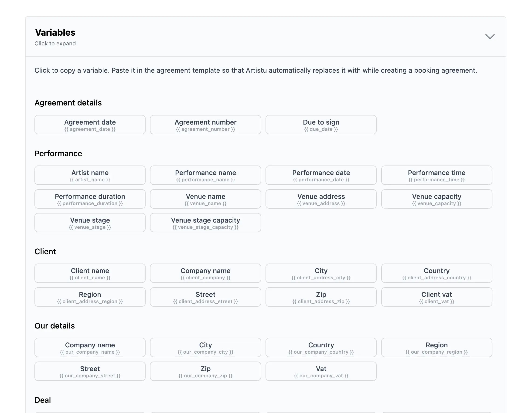
Task: Copy the client_address_zip variable
Action: (321, 297)
